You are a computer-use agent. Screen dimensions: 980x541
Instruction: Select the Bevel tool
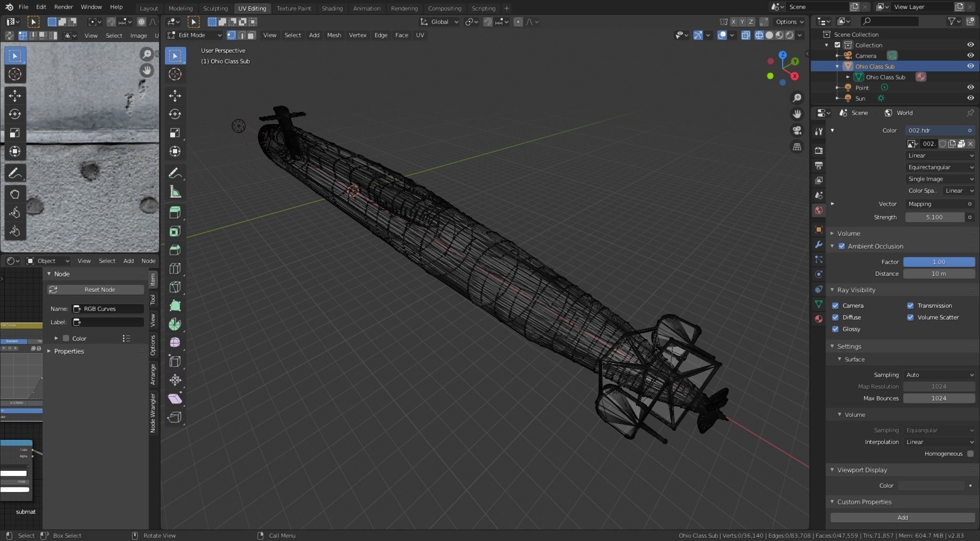click(x=175, y=250)
